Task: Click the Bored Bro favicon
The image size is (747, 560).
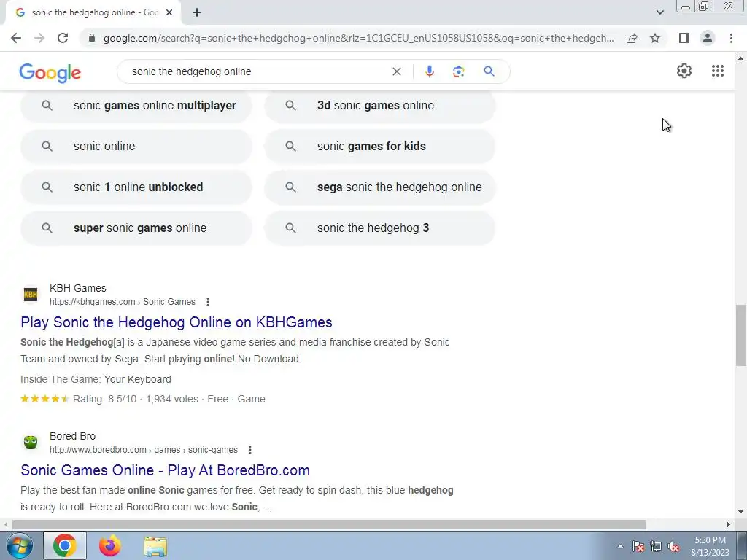Action: click(31, 443)
